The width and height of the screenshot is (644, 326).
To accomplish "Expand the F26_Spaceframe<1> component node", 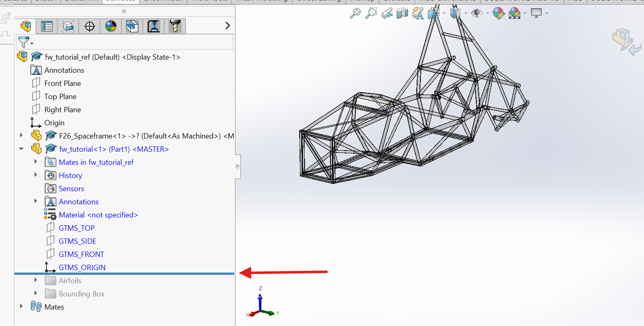I will [x=21, y=136].
